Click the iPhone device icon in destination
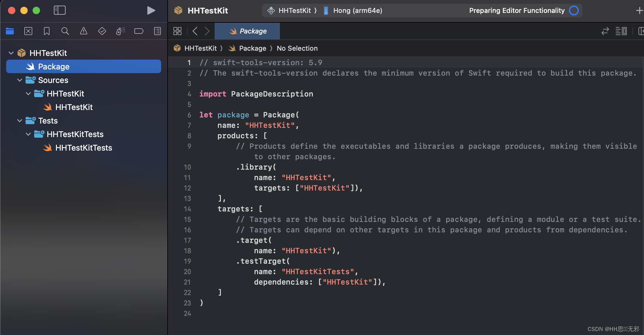644x335 pixels. [x=326, y=10]
